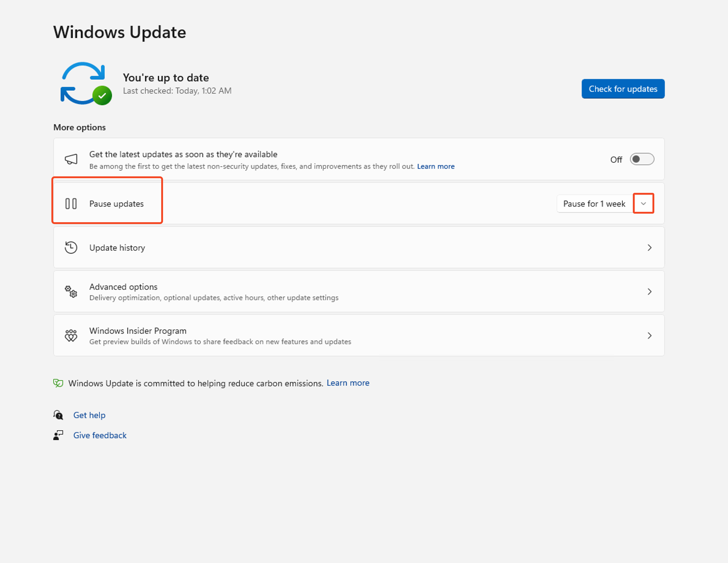Toggle on get latest updates switch
Viewport: 728px width, 563px height.
[x=642, y=159]
